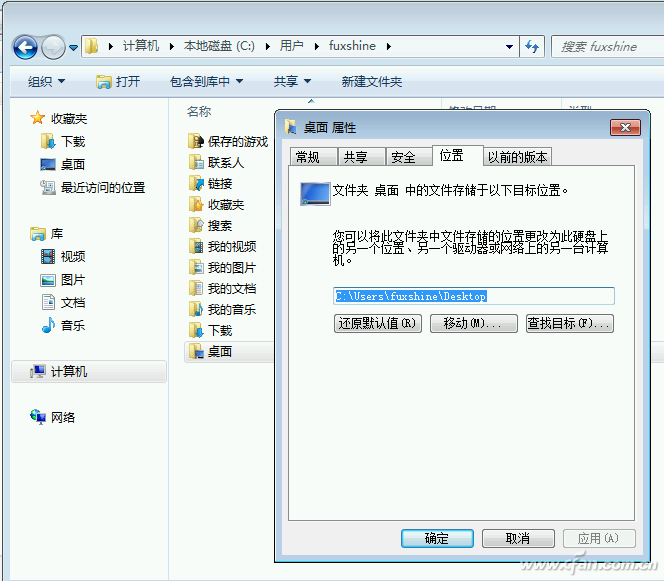
Task: Click the folder icon in address bar
Action: click(x=91, y=46)
